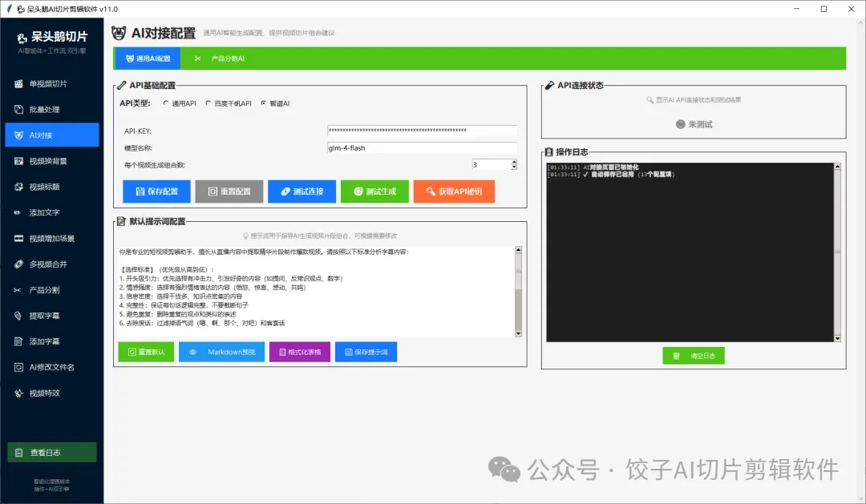Click the prompt textbox scrollbar up arrow
866x504 pixels.
point(518,250)
